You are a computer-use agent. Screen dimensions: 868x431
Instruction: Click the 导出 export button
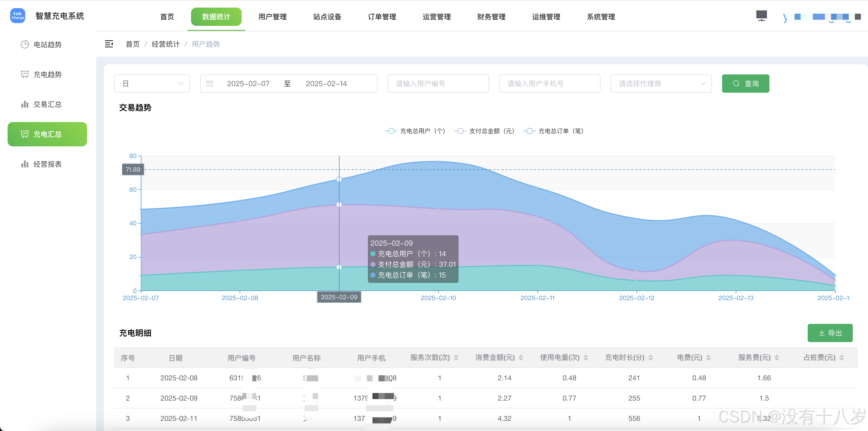coord(830,333)
